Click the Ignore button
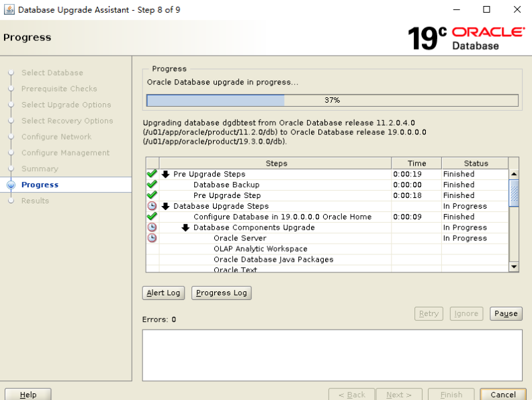The image size is (532, 400). 466,313
